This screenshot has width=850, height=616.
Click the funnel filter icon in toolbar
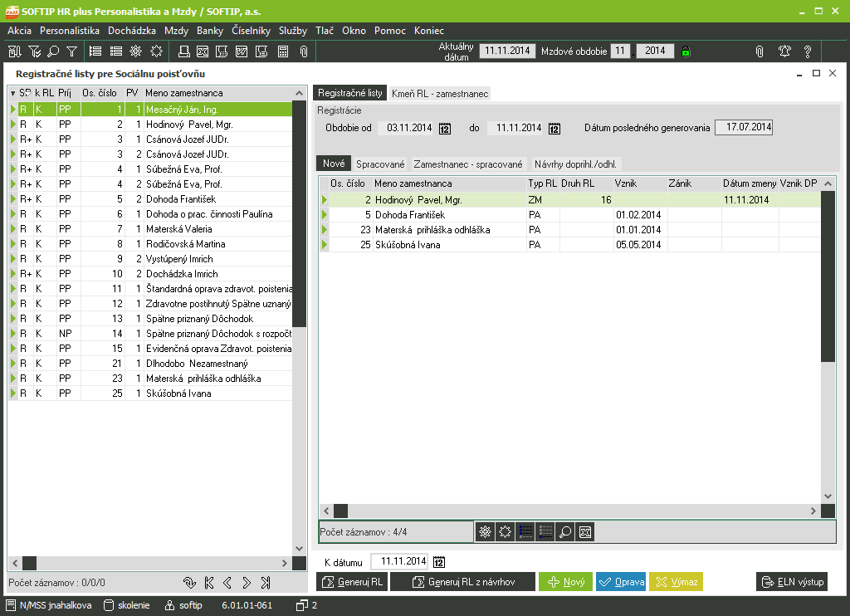[72, 51]
